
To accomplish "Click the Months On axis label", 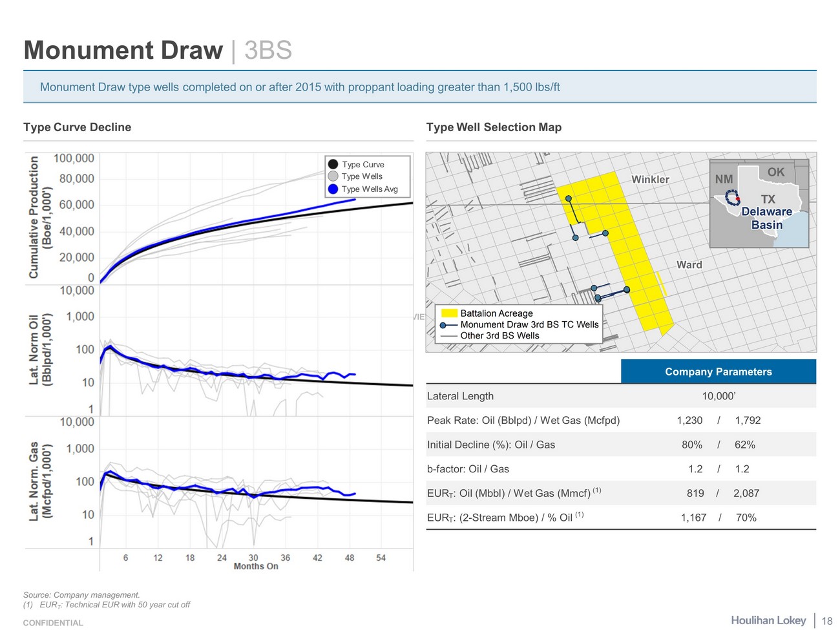I will [256, 567].
